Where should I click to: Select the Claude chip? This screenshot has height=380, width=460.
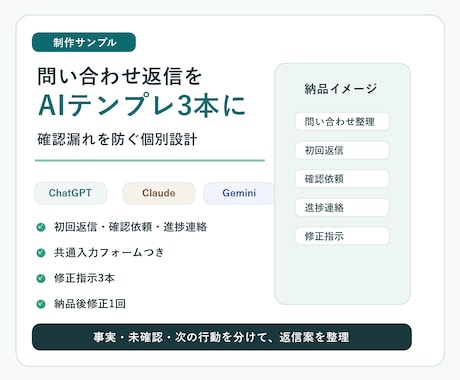[x=159, y=193]
